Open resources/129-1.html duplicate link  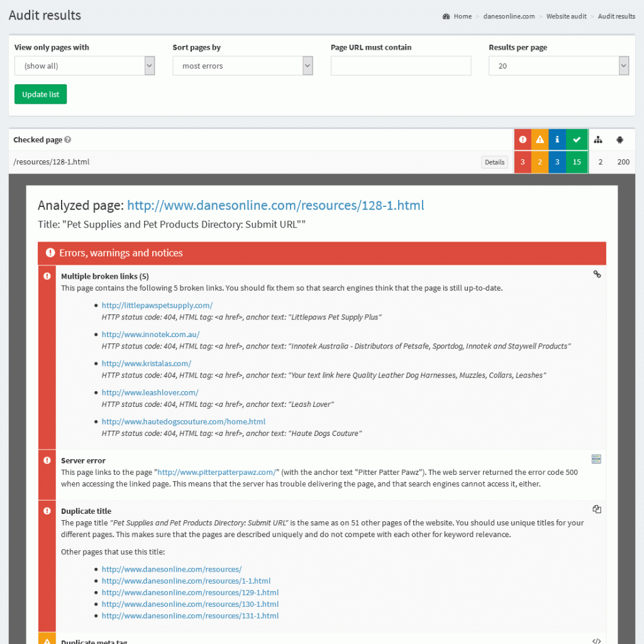tap(190, 592)
